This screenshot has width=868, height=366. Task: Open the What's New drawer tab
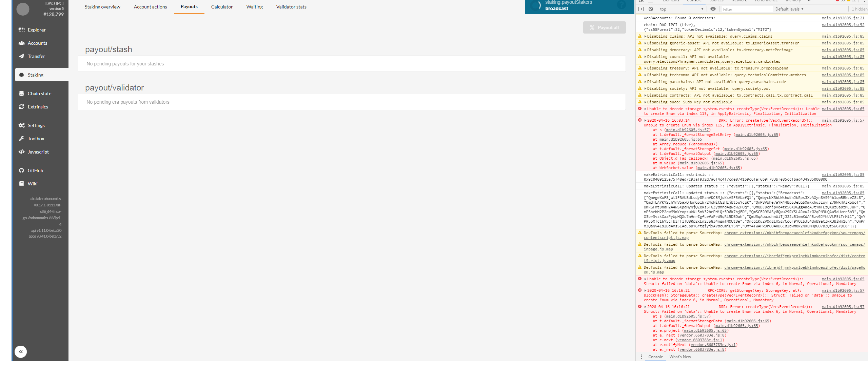coord(680,357)
